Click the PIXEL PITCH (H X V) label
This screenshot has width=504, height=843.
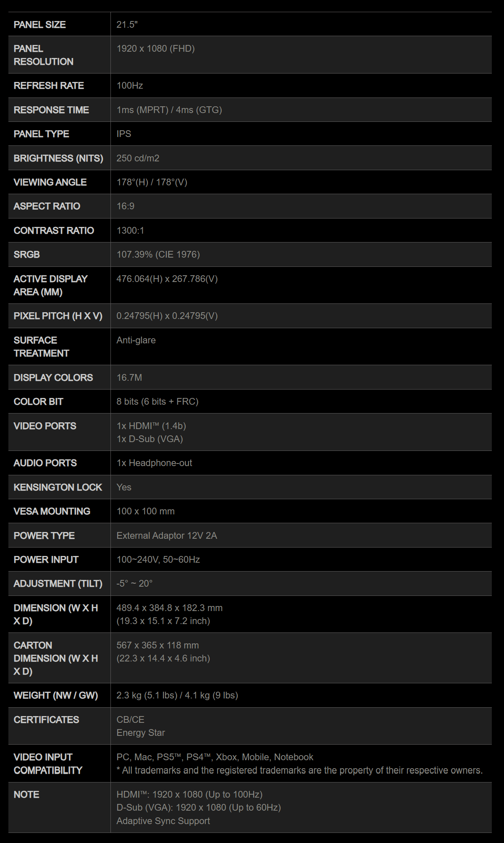(x=58, y=316)
